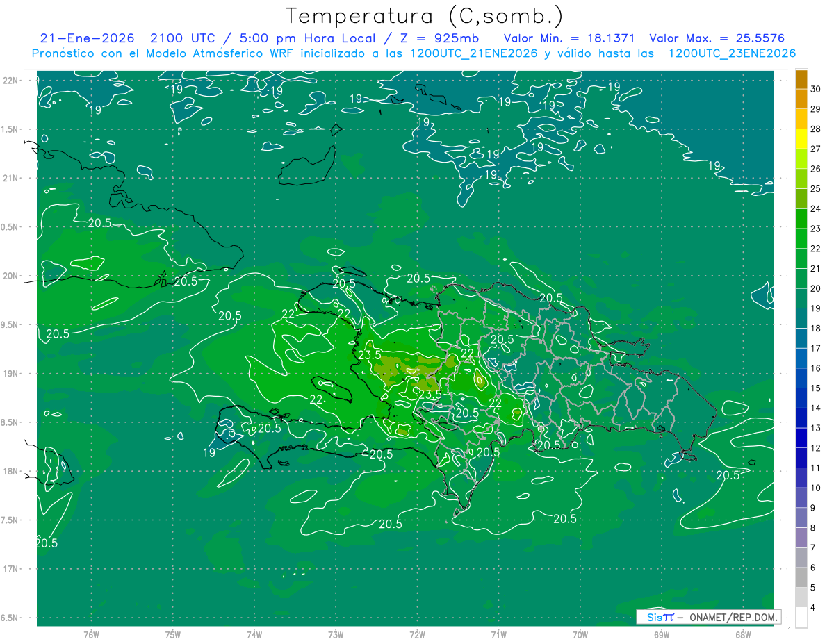Click the "72W" longitude axis label

pyautogui.click(x=417, y=635)
